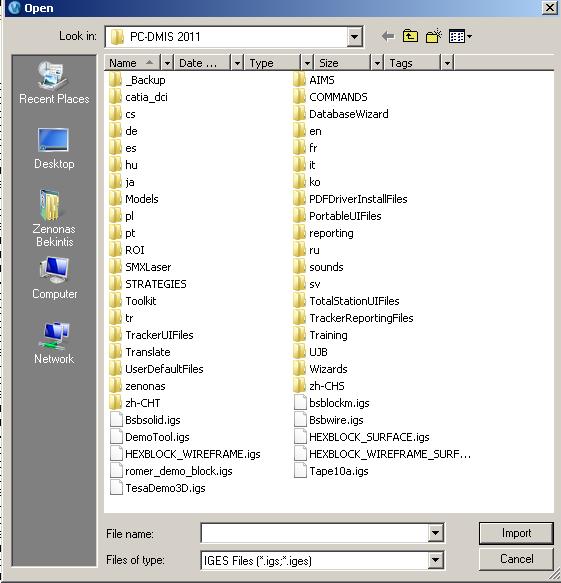
Task: Select the UJB folder
Action: pos(310,352)
